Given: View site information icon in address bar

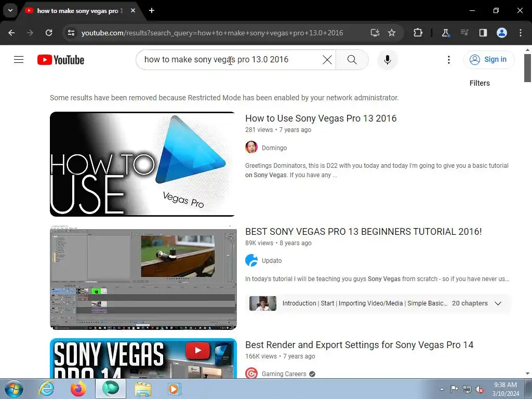Looking at the screenshot, I should [x=71, y=33].
